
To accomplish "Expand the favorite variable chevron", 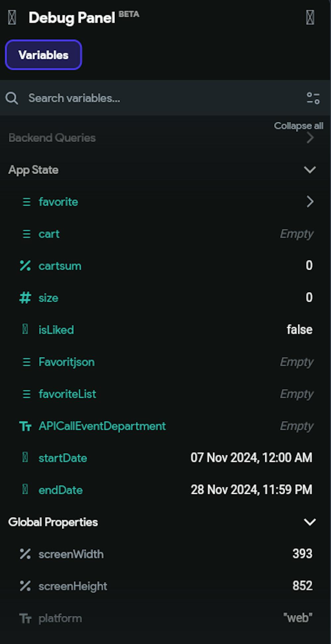I will coord(310,202).
